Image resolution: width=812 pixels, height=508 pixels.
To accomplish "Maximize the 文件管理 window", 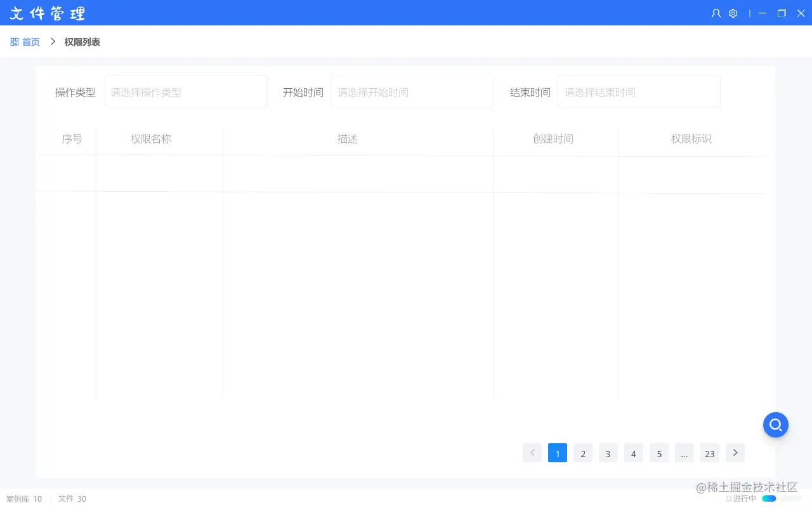I will [x=782, y=13].
